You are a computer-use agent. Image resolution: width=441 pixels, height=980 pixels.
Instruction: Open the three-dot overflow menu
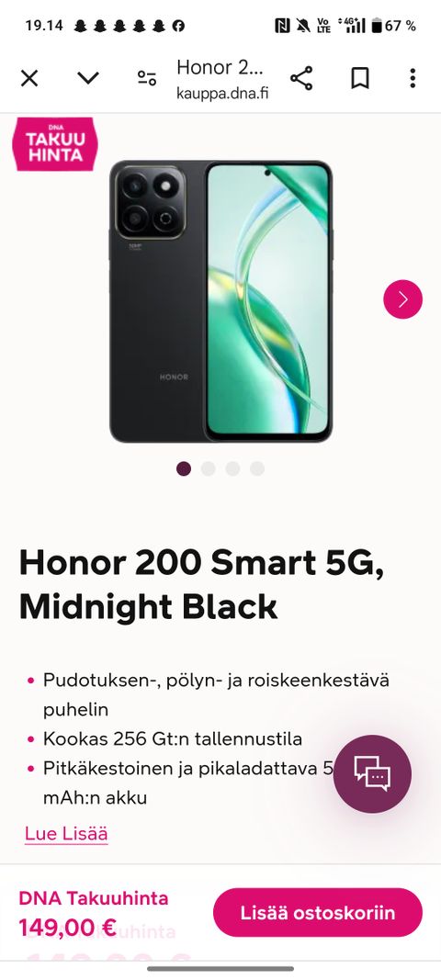(413, 78)
